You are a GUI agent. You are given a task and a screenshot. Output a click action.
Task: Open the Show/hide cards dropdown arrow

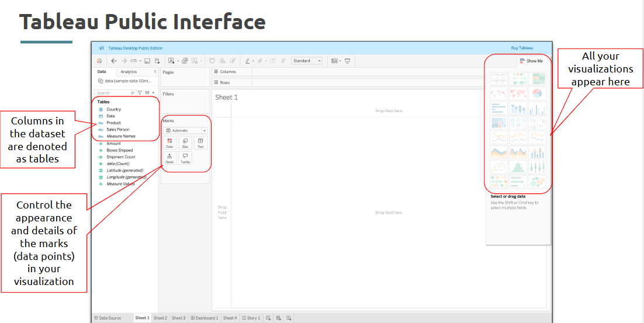pyautogui.click(x=341, y=61)
